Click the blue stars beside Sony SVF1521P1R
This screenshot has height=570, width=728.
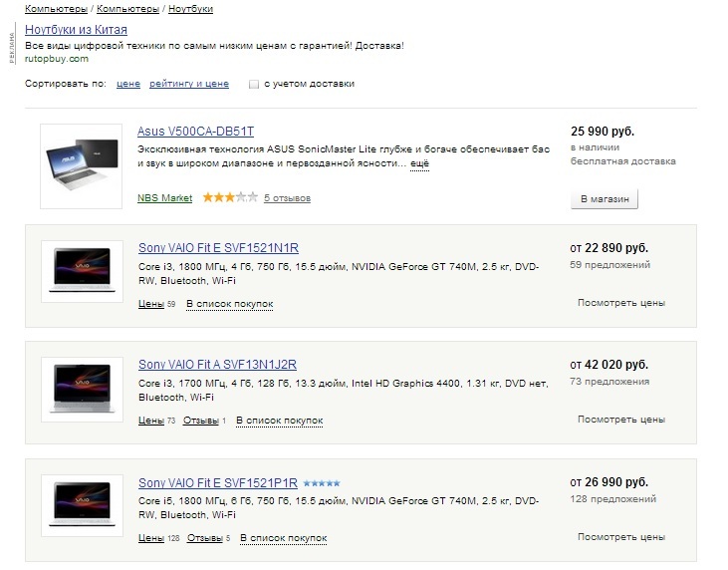pos(322,483)
